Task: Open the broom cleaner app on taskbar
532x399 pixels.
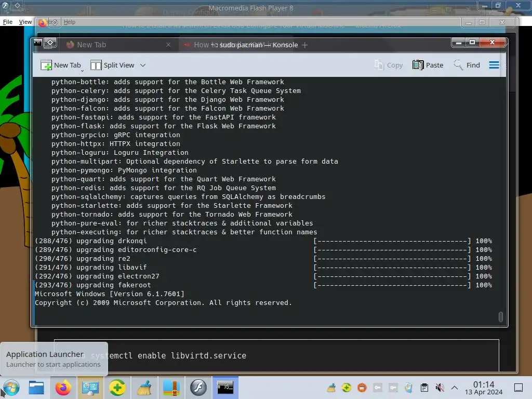Action: coord(144,388)
